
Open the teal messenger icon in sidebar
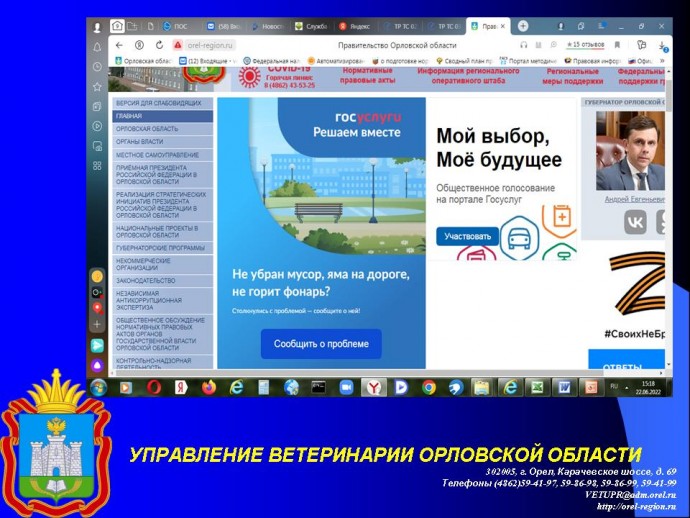coord(97,345)
